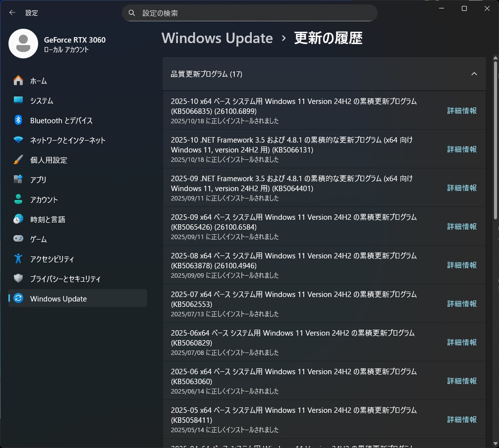Click the 設定の検索 search field

[x=250, y=13]
